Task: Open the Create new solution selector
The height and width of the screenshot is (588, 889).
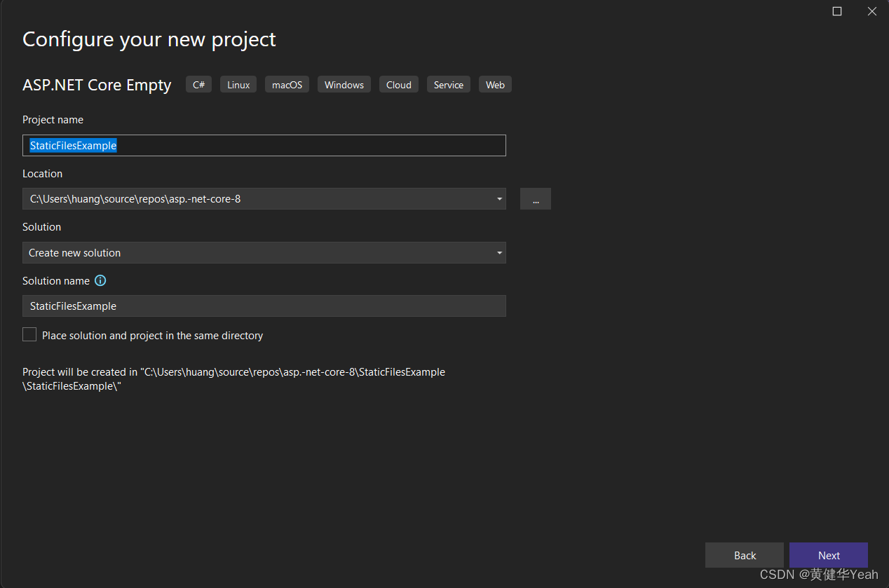Action: [499, 252]
